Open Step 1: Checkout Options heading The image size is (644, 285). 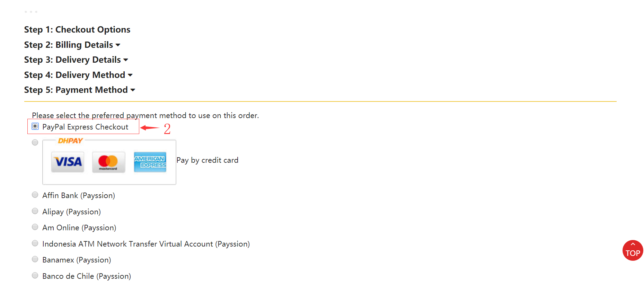tap(77, 29)
